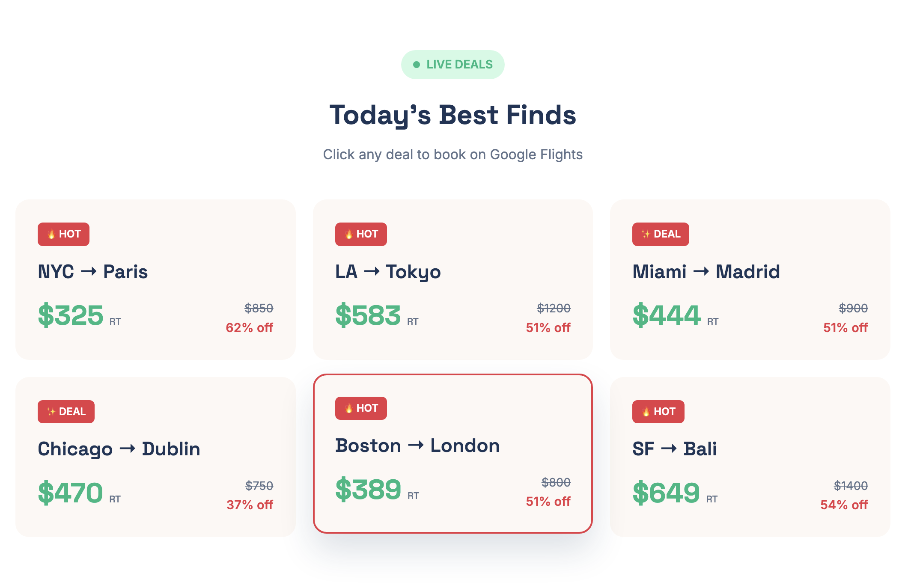905x588 pixels.
Task: Click the 🔥 HOT badge on LA → Tokyo
Action: click(360, 234)
